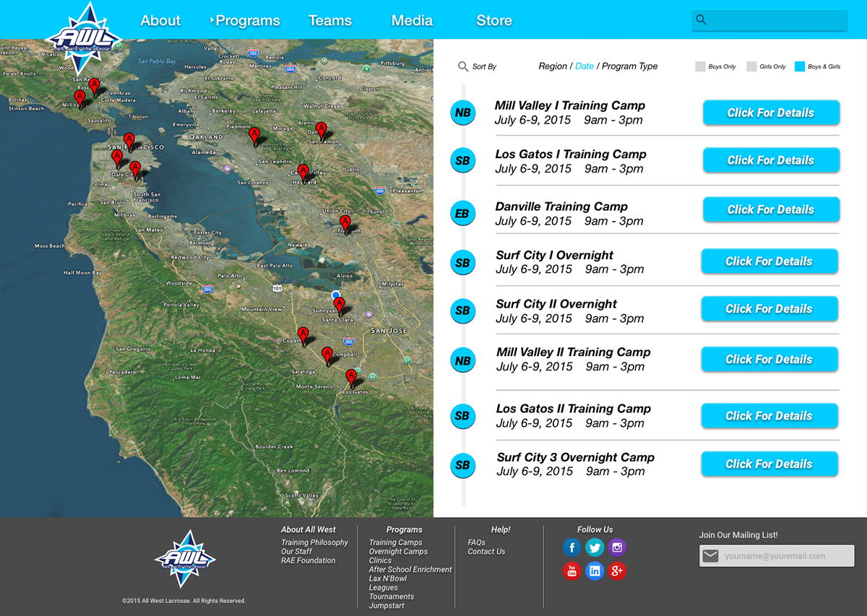
Task: Click SB badge for Surf City 3 camp
Action: click(462, 465)
